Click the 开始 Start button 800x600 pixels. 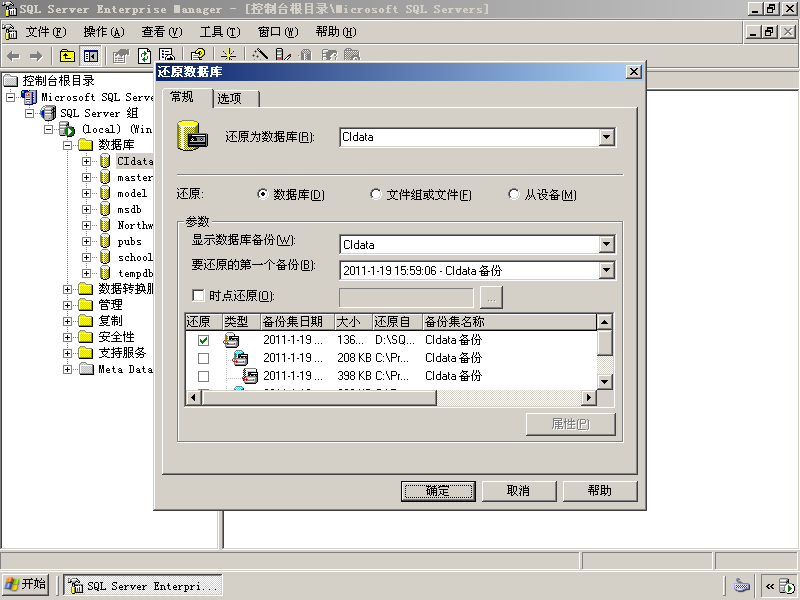point(25,584)
